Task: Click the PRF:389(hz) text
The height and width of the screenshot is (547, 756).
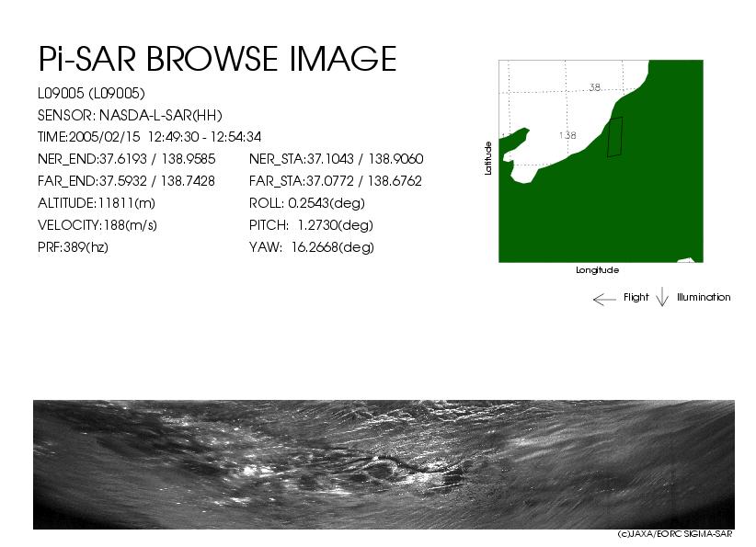Action: (x=73, y=247)
